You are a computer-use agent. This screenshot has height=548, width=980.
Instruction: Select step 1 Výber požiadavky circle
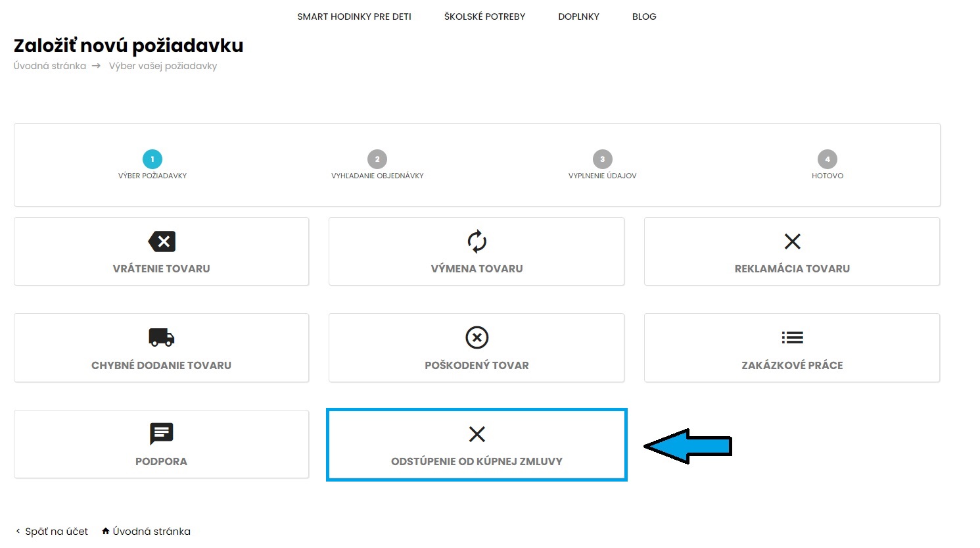pyautogui.click(x=152, y=159)
